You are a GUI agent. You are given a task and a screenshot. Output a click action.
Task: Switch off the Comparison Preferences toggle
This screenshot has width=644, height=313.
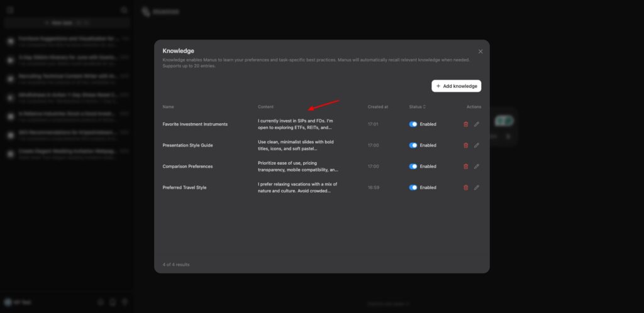coord(413,167)
